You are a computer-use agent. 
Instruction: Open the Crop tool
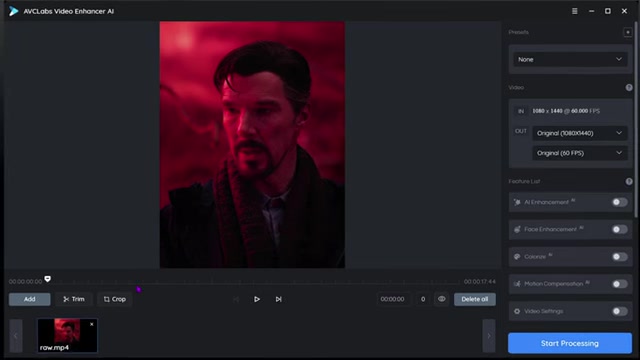[x=115, y=299]
